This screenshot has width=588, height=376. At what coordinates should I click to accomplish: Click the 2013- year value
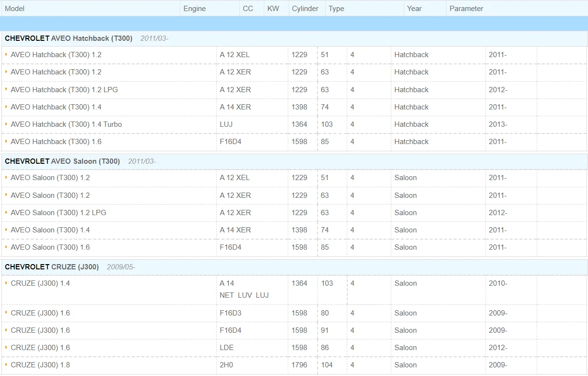498,124
